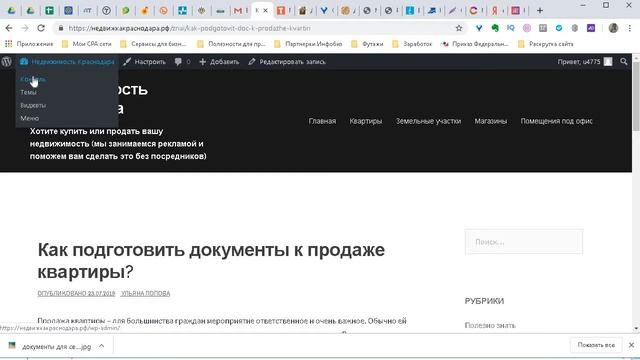Close the active browser tab
Screen dimensions: 640x360
(265, 11)
